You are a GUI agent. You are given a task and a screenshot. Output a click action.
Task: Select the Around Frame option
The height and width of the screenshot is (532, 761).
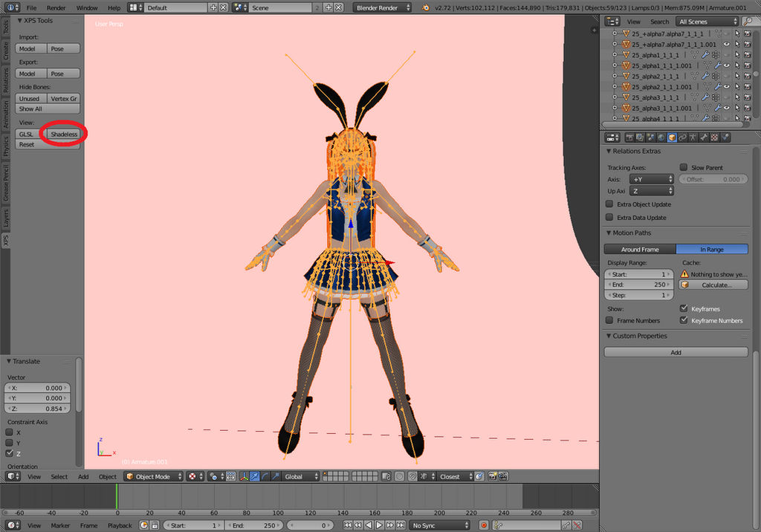pyautogui.click(x=640, y=249)
